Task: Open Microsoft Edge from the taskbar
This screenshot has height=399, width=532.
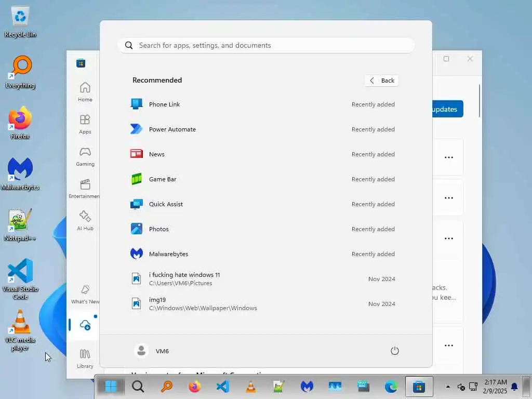Action: pyautogui.click(x=391, y=387)
